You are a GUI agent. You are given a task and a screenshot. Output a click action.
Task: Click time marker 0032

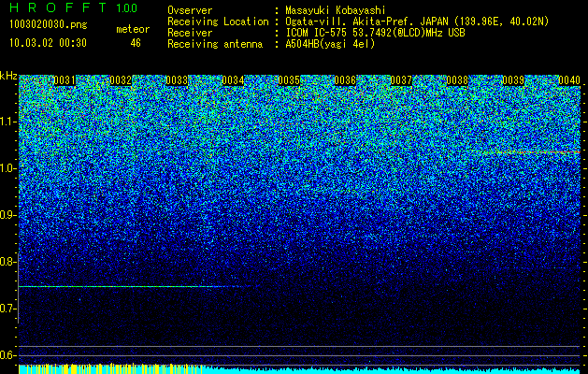point(121,80)
